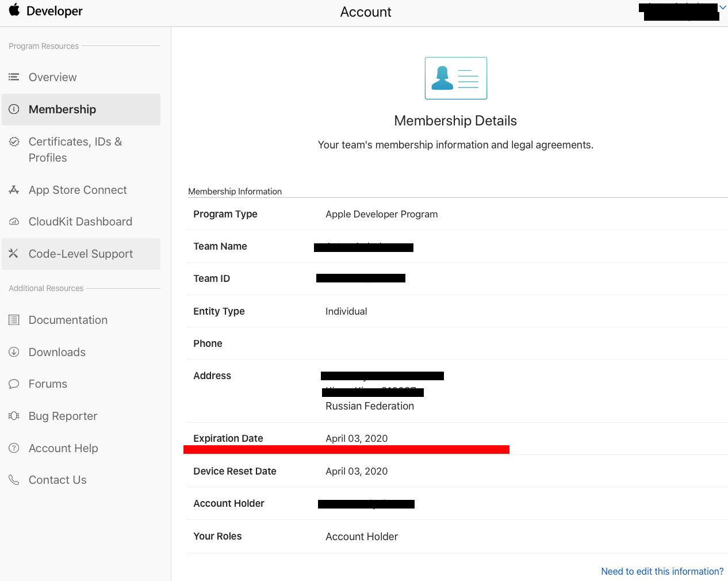Click the Forums speech bubble icon

click(x=14, y=384)
